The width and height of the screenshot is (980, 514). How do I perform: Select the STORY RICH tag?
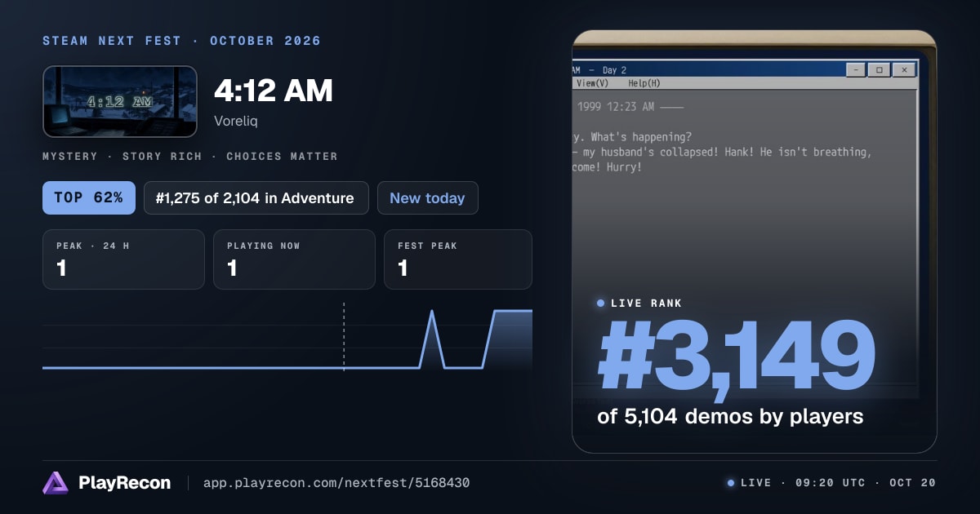click(163, 157)
